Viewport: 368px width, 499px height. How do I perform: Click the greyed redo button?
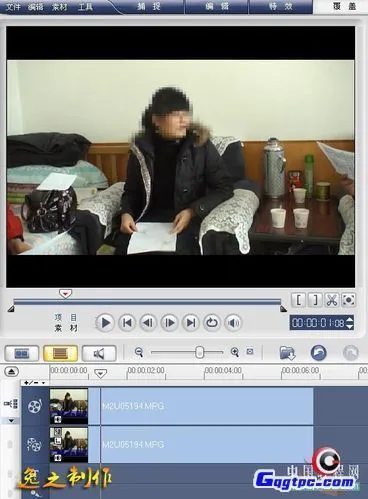351,353
